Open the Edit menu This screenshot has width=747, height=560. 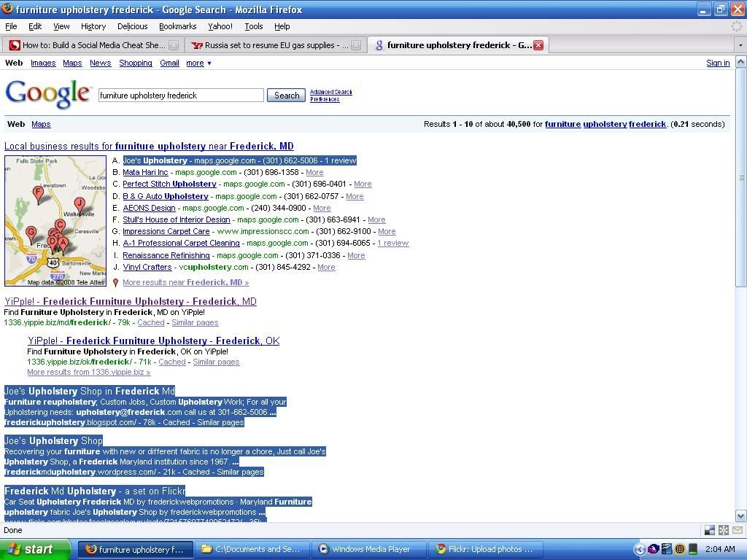[35, 26]
